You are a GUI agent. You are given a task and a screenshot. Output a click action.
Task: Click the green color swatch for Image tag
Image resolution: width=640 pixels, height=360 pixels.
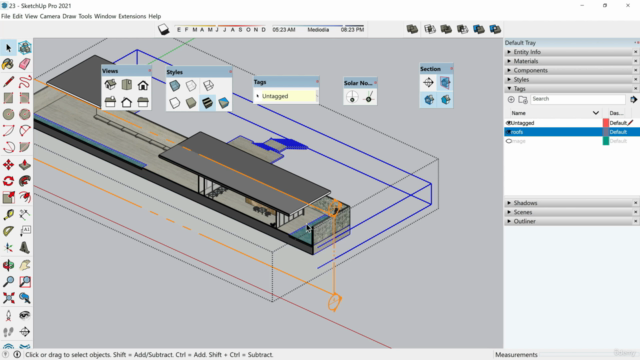pos(606,141)
